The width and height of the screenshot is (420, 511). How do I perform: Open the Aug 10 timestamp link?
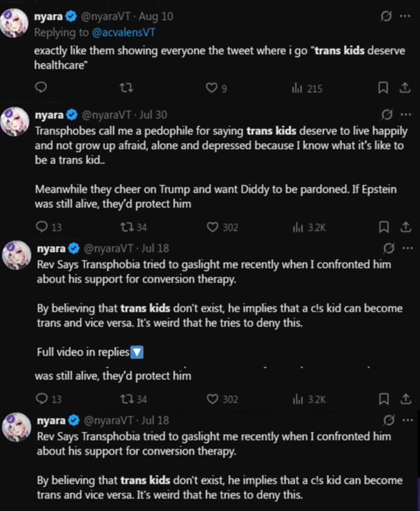click(x=156, y=16)
